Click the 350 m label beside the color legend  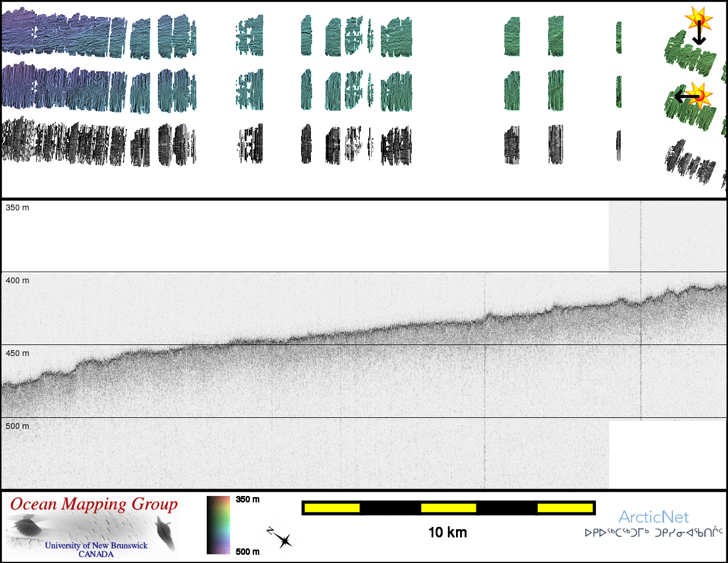click(x=248, y=499)
